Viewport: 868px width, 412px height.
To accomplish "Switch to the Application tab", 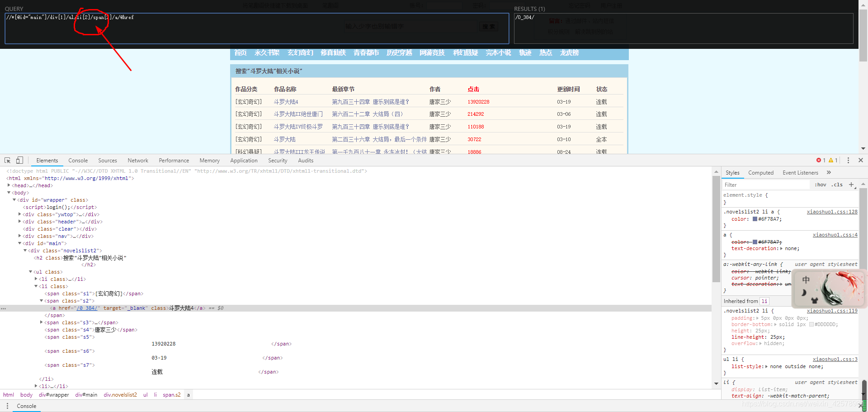I will click(x=244, y=161).
